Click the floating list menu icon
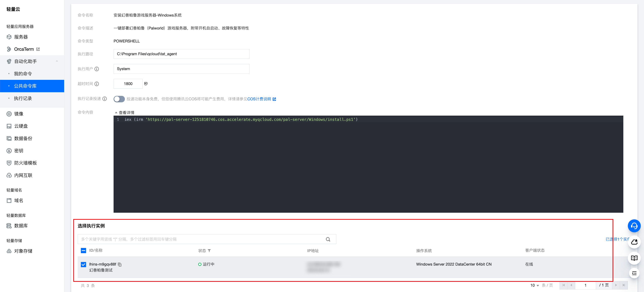This screenshot has width=644, height=292. coord(634,273)
